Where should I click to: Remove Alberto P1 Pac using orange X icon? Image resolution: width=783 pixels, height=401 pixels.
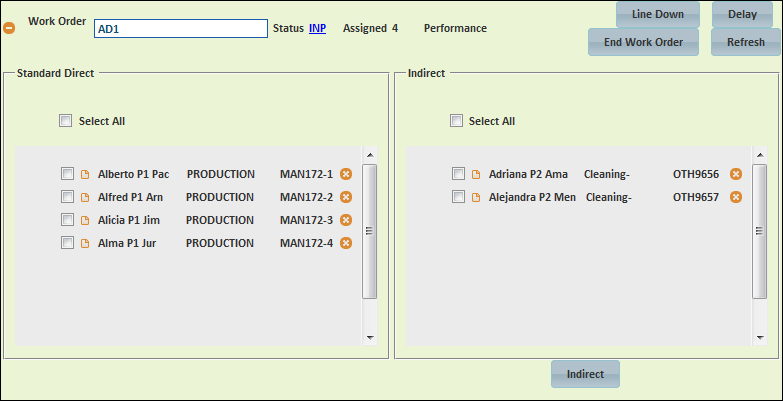(x=346, y=174)
